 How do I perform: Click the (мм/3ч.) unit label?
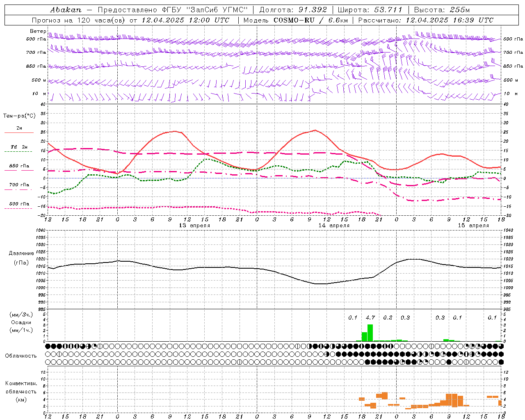21,315
